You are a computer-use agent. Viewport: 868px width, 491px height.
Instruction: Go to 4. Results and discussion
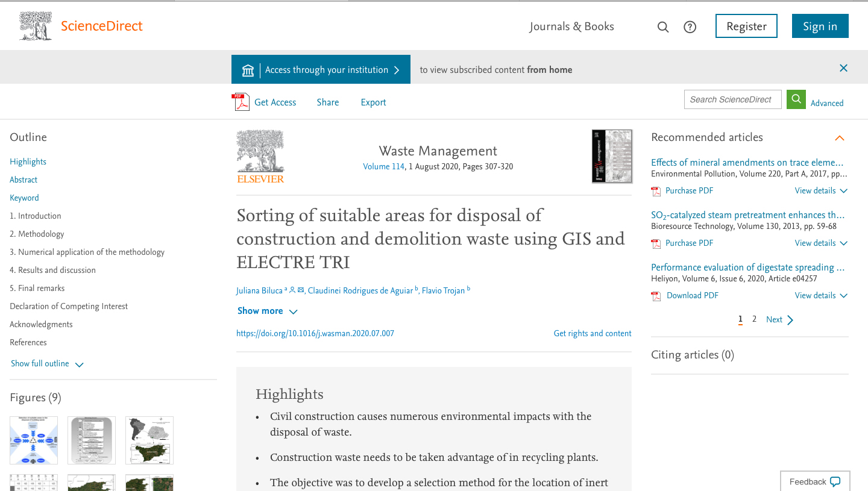point(52,270)
